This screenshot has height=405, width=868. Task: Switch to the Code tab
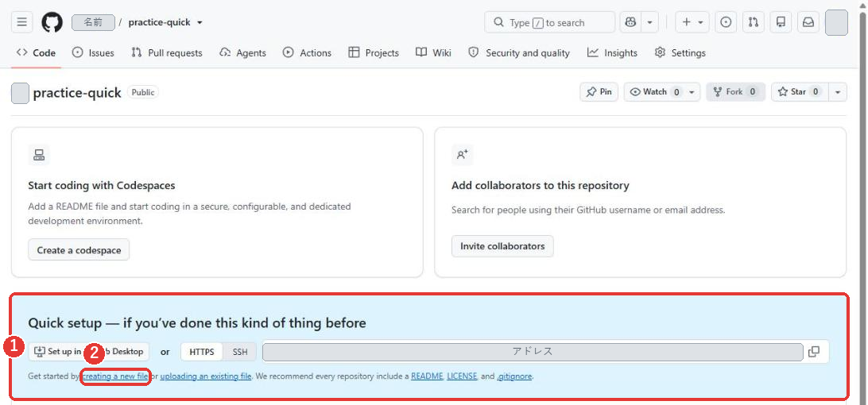click(x=36, y=52)
